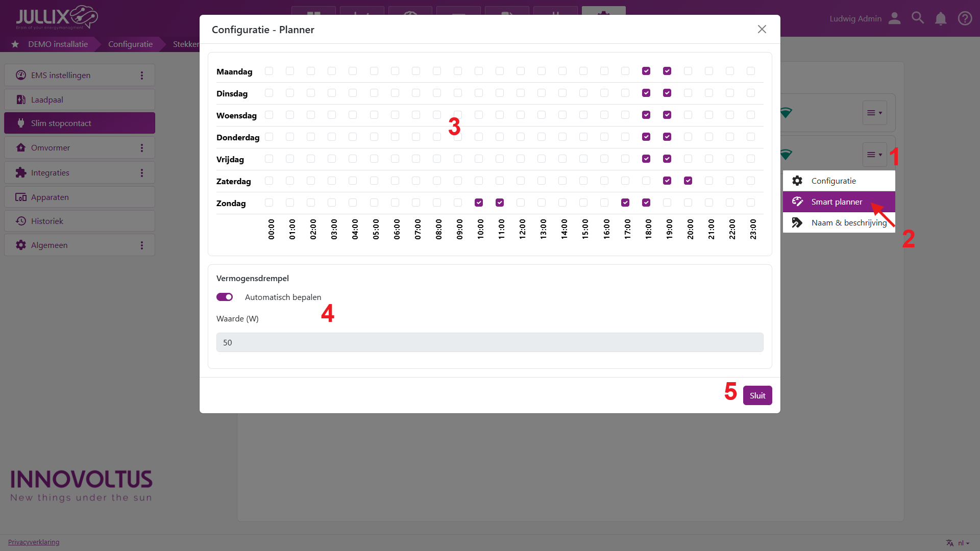Click the Laadpaal charging station icon
Image resolution: width=980 pixels, height=551 pixels.
(21, 99)
